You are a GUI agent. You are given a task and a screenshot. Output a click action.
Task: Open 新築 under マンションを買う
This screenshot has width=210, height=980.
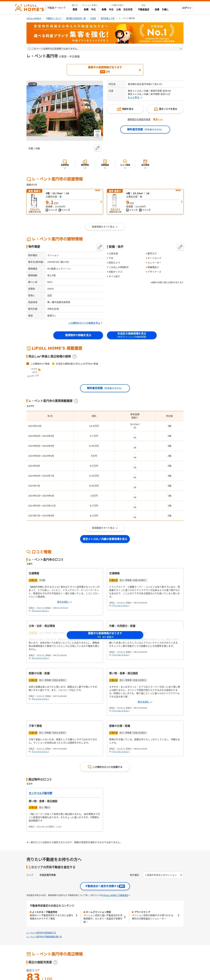click(86, 9)
